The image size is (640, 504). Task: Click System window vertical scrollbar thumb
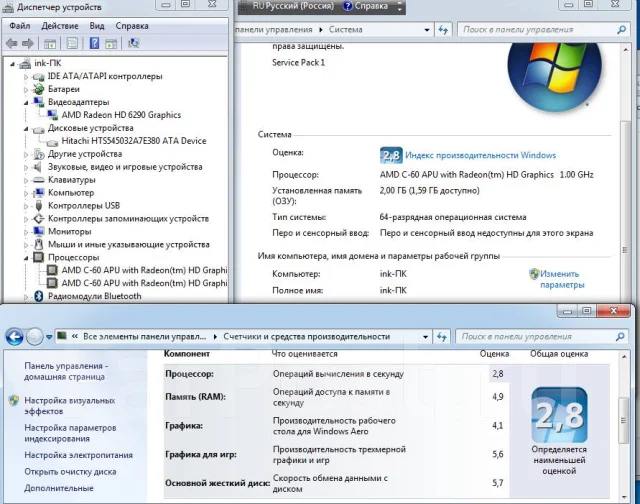coord(625,212)
